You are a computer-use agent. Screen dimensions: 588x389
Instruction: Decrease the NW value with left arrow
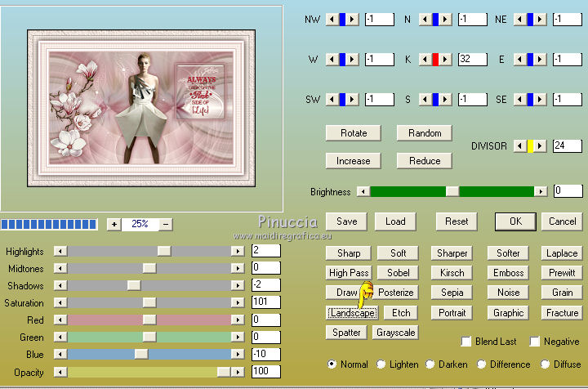tap(332, 19)
